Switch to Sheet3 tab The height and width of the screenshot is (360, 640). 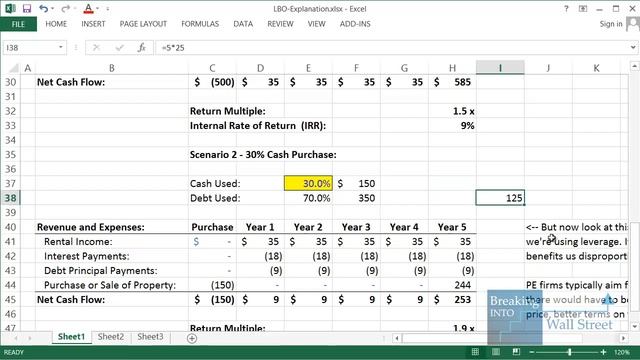click(150, 337)
